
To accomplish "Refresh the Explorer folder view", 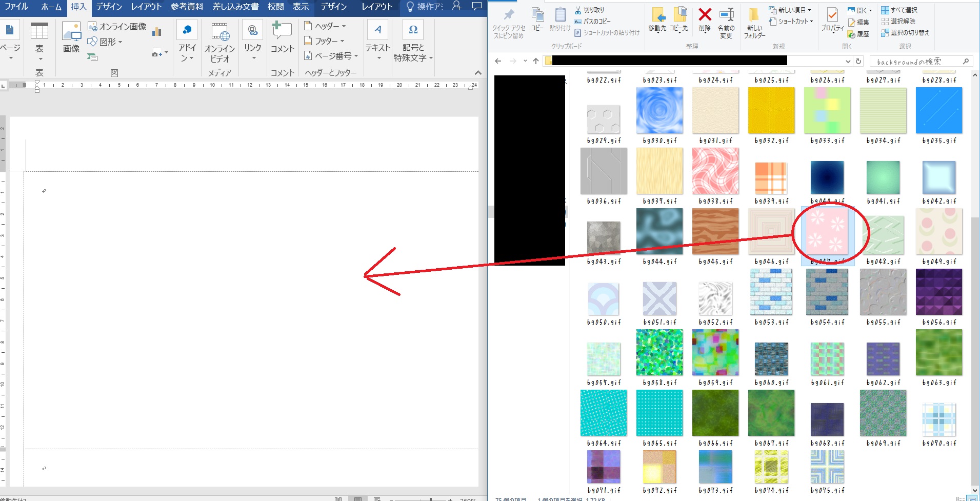I will click(x=858, y=61).
